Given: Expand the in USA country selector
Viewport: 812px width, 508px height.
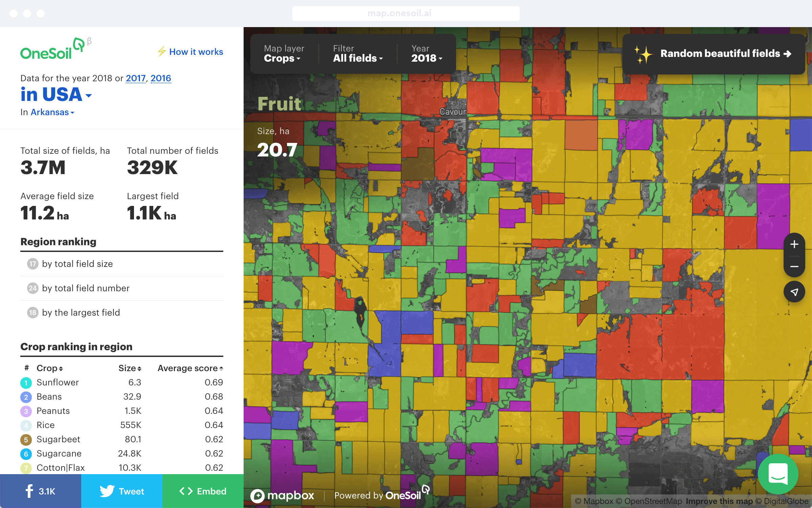Looking at the screenshot, I should pyautogui.click(x=56, y=94).
